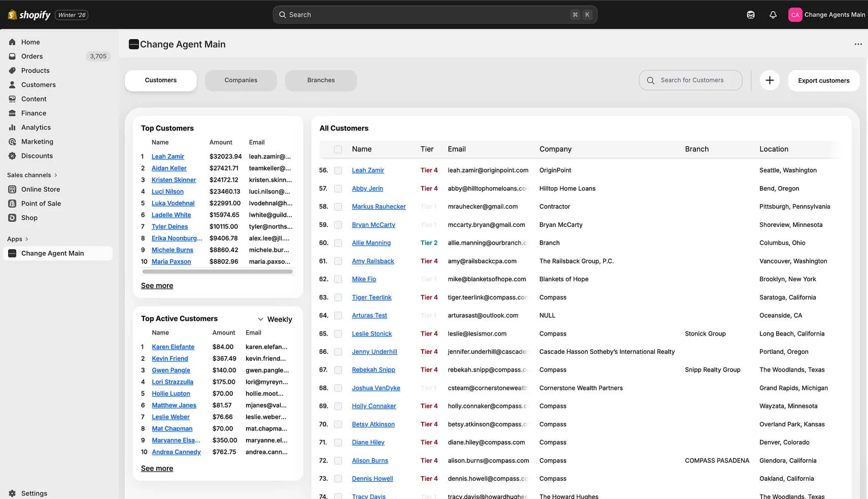Click the plus add customer button
Image resolution: width=868 pixels, height=499 pixels.
(770, 80)
